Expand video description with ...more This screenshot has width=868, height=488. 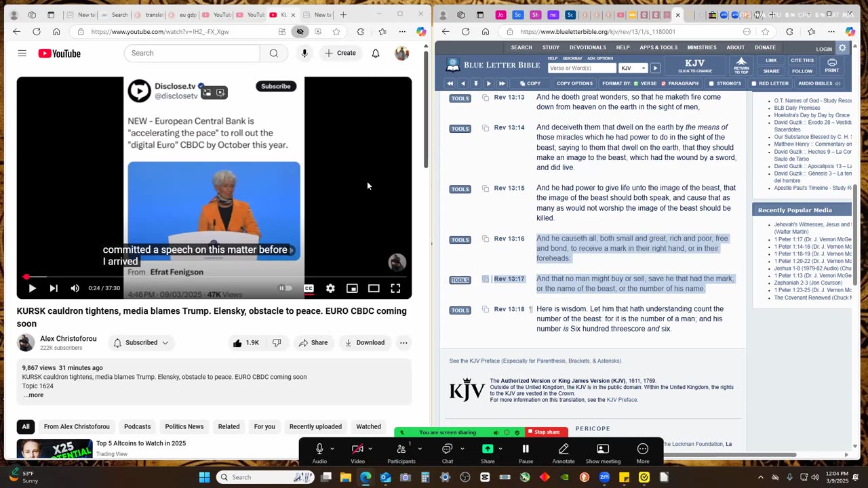[x=33, y=395]
